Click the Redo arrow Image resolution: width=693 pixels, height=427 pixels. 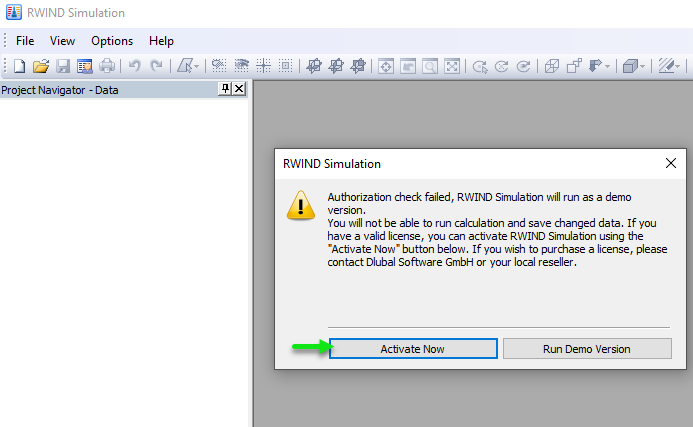pyautogui.click(x=156, y=66)
